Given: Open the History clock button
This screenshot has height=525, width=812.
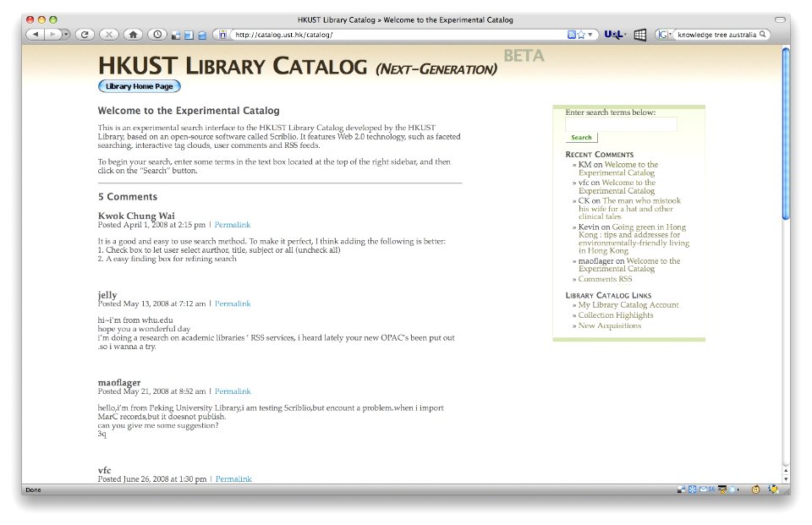Looking at the screenshot, I should coord(157,35).
